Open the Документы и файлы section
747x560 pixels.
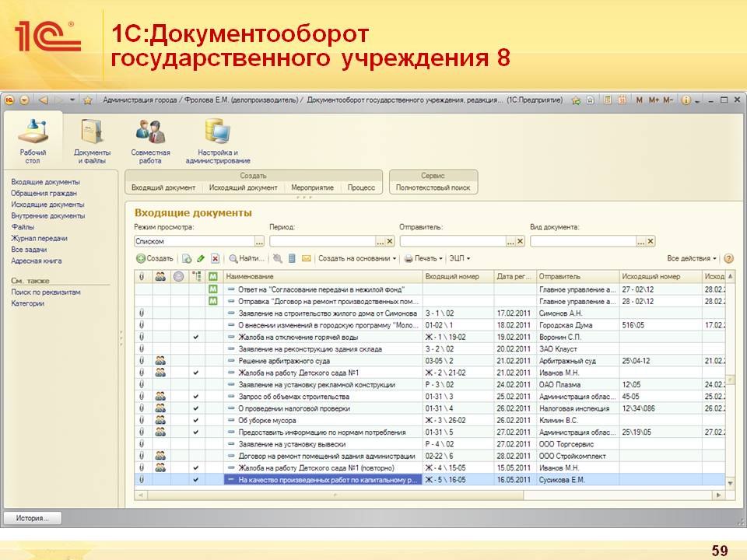(92, 141)
